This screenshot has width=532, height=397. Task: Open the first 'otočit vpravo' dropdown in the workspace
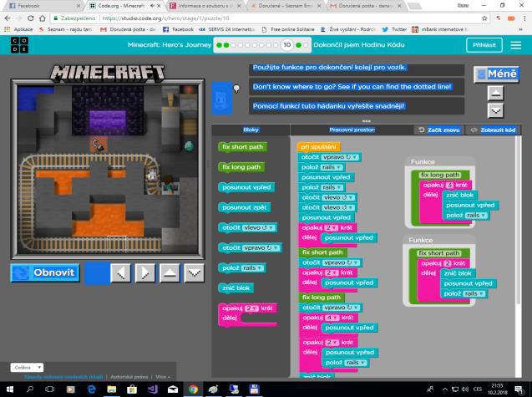pos(340,157)
